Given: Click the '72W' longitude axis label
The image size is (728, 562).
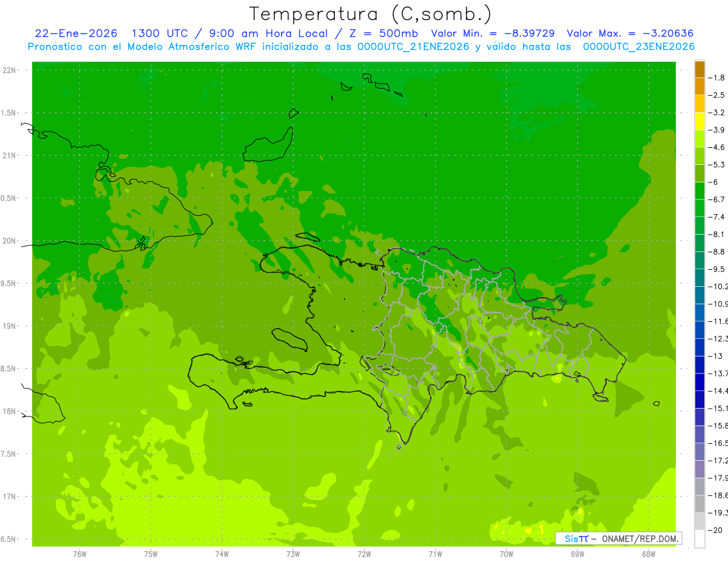Looking at the screenshot, I should 364,554.
